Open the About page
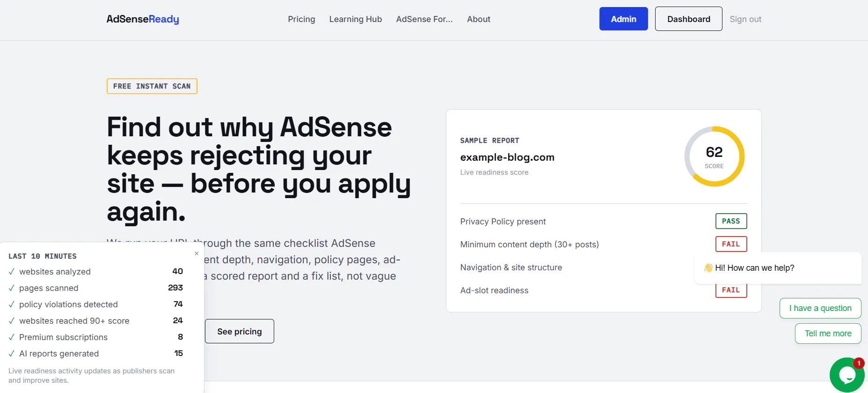868x393 pixels. (479, 19)
